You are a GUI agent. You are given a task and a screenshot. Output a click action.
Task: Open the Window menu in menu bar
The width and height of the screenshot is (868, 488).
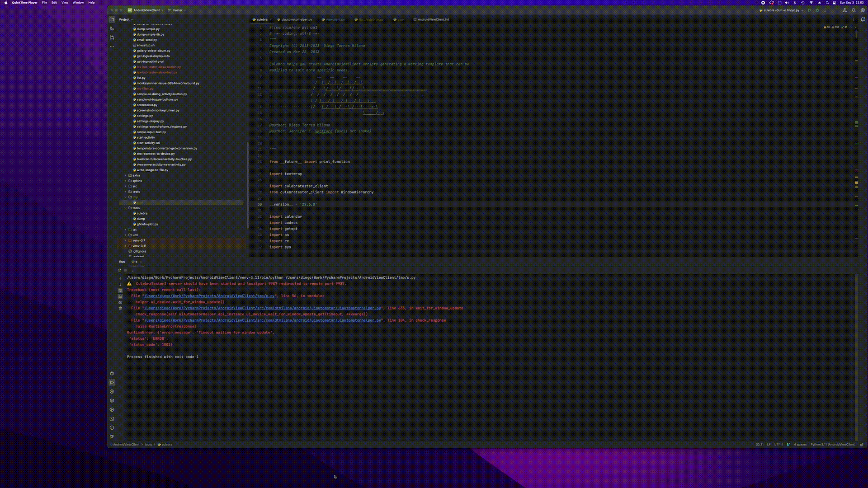[x=78, y=3]
